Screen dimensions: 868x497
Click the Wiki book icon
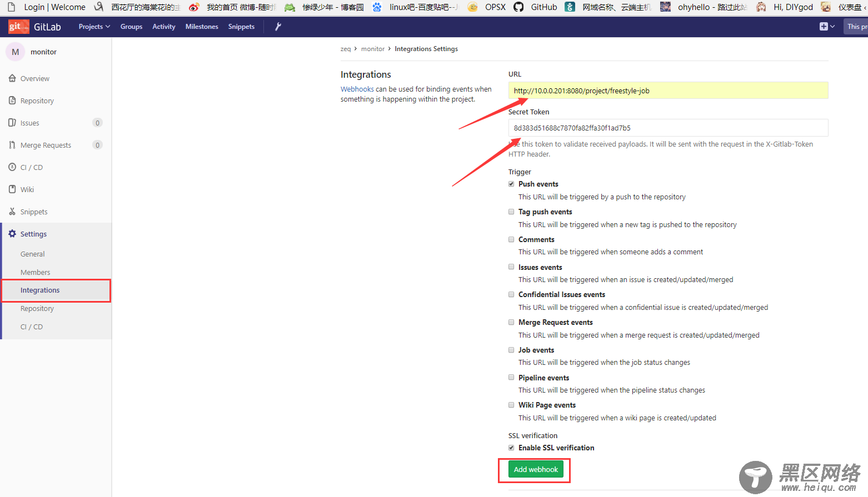[12, 189]
